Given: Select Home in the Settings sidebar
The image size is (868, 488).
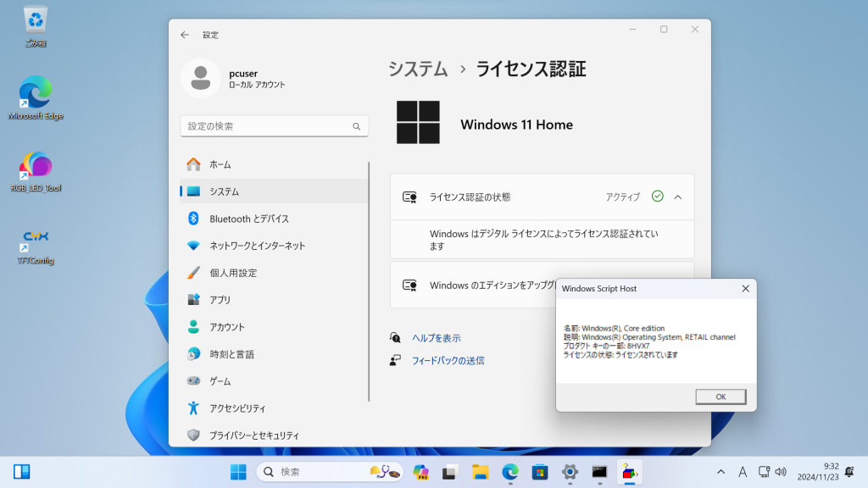Looking at the screenshot, I should 274,164.
